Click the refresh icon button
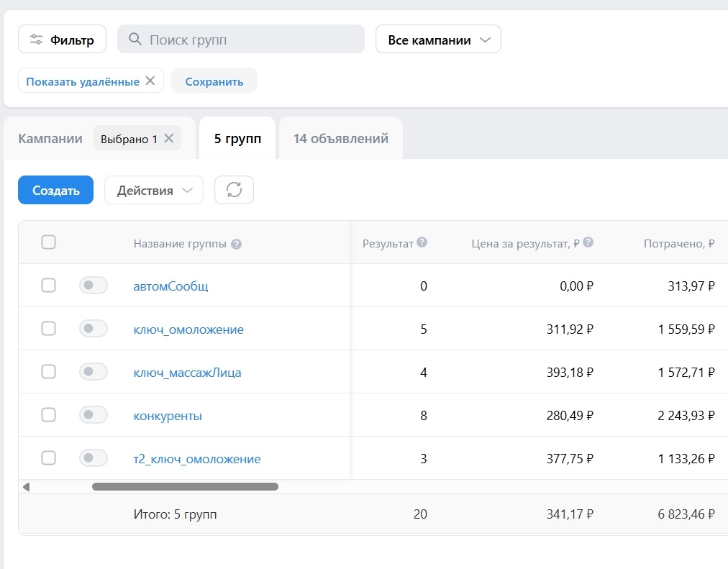This screenshot has width=728, height=569. point(234,190)
